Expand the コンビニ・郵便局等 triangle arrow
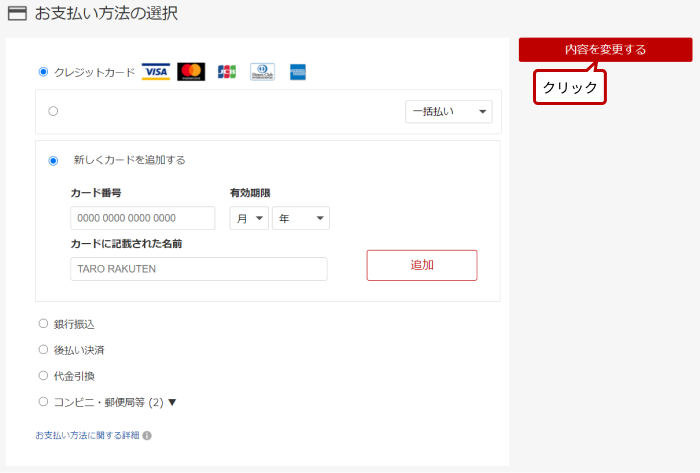This screenshot has width=700, height=473. [172, 402]
